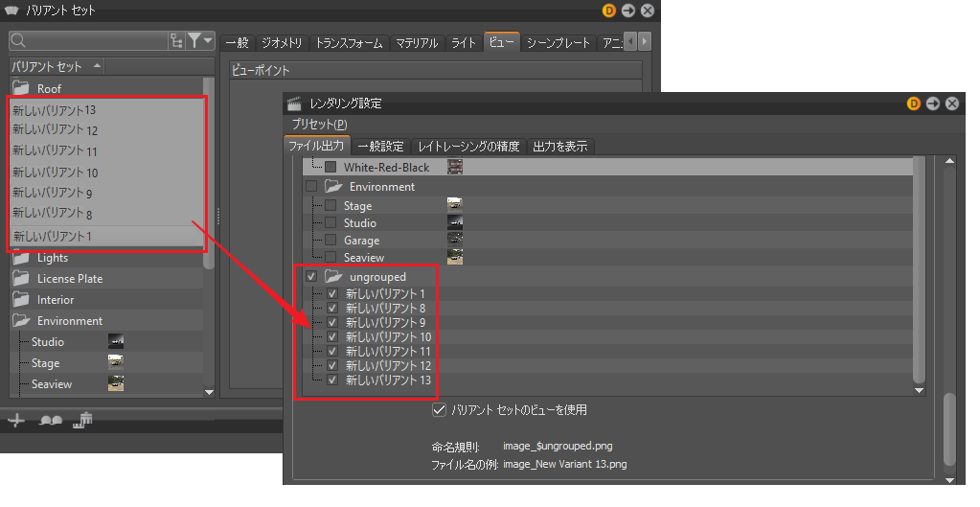Image resolution: width=980 pixels, height=507 pixels.
Task: Open the 一般設定 tab
Action: tap(380, 147)
